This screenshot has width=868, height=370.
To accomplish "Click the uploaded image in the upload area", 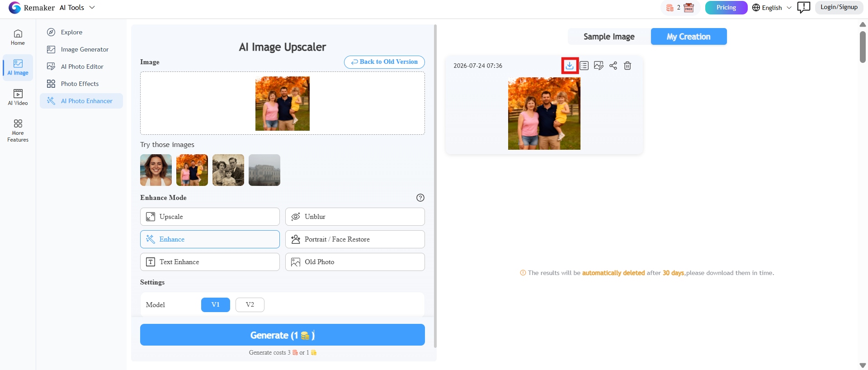I will [283, 104].
